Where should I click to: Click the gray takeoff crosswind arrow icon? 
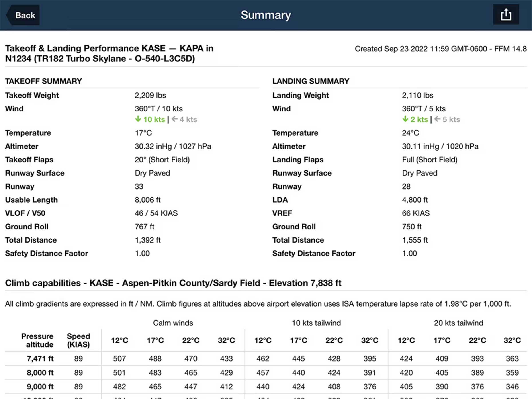click(174, 119)
